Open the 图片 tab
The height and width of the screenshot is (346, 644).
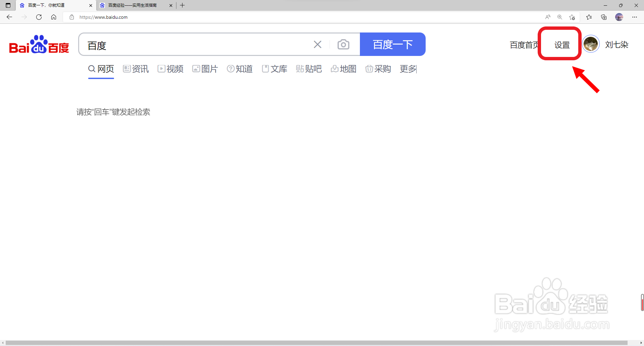[205, 69]
